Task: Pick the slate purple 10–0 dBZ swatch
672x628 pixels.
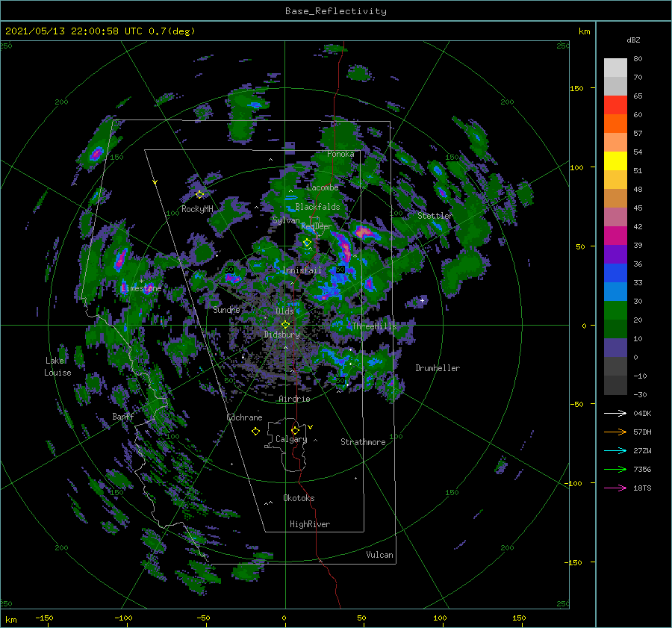Action: [x=615, y=348]
